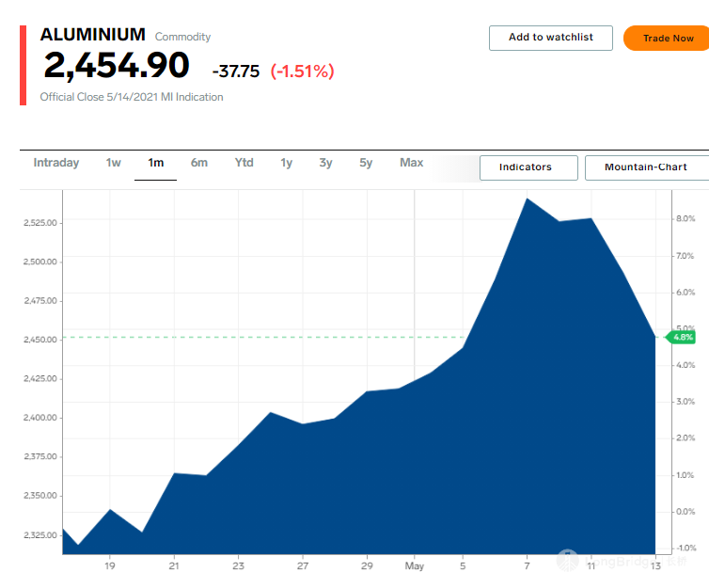Switch chart to 6m range
This screenshot has width=709, height=588.
click(199, 163)
